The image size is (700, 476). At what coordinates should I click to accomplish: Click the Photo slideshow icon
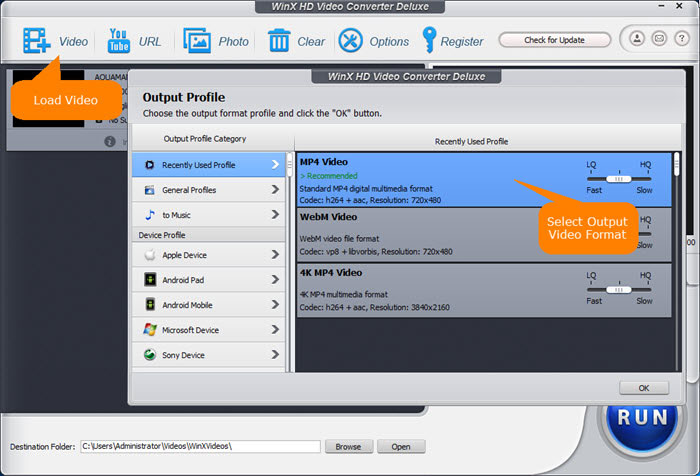[197, 41]
